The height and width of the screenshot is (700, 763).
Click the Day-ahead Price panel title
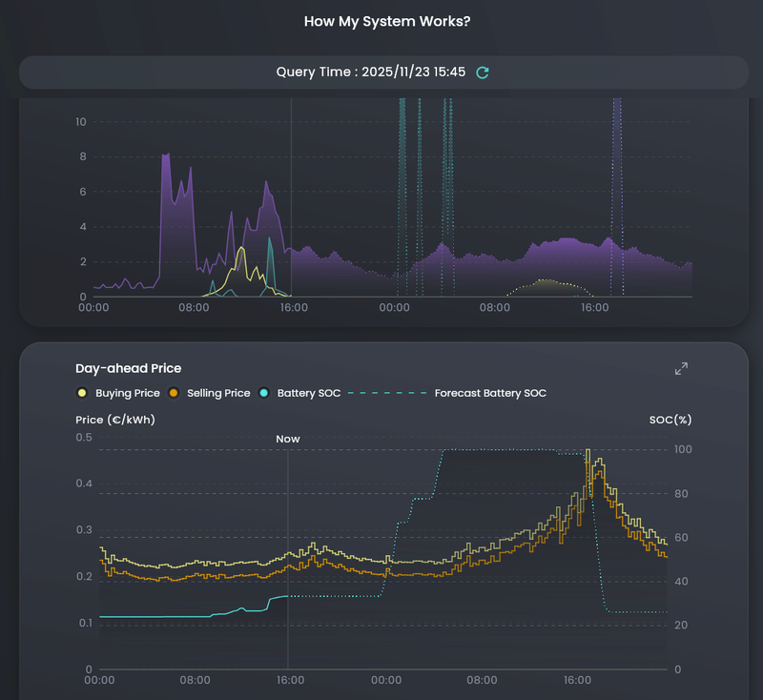pos(128,368)
